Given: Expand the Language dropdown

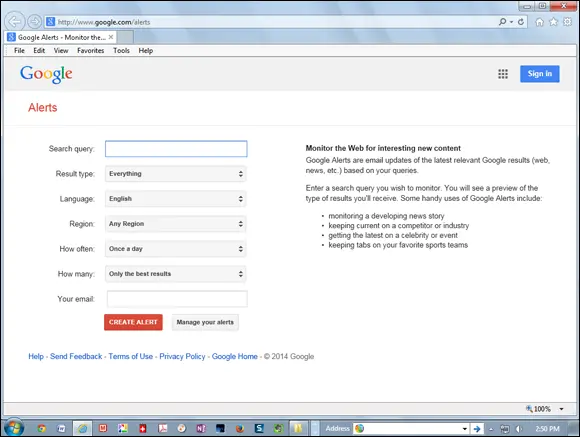Looking at the screenshot, I should click(x=176, y=199).
